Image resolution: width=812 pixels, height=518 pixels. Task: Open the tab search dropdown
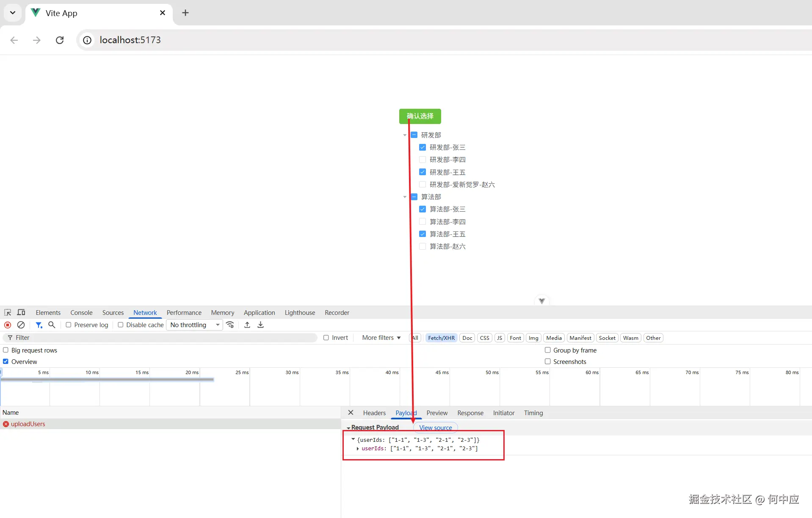point(13,13)
